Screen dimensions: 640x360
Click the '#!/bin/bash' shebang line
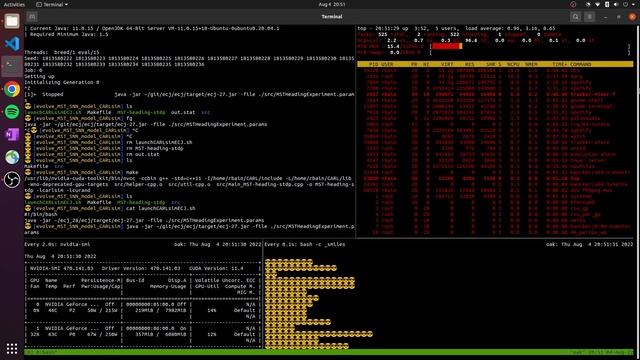coord(40,214)
